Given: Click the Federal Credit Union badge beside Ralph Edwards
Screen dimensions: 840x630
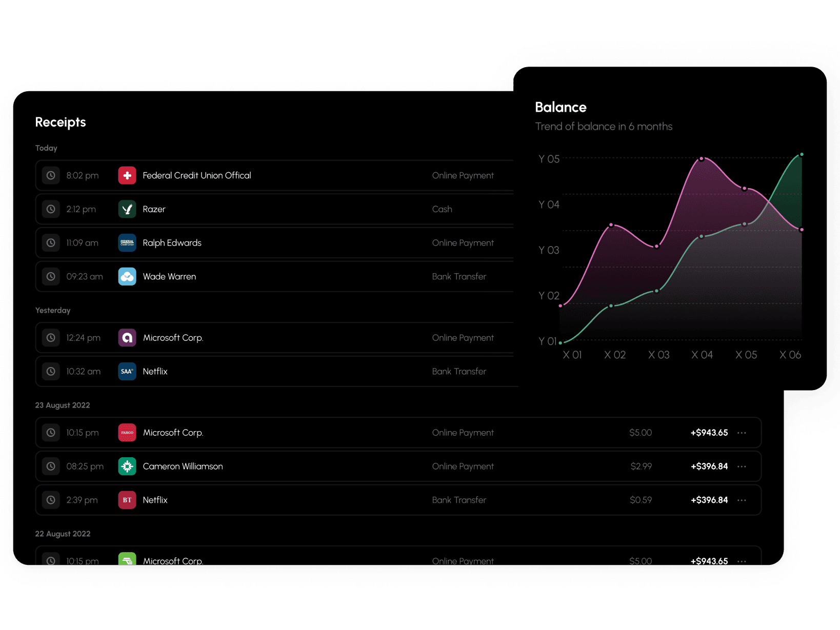Looking at the screenshot, I should point(127,242).
